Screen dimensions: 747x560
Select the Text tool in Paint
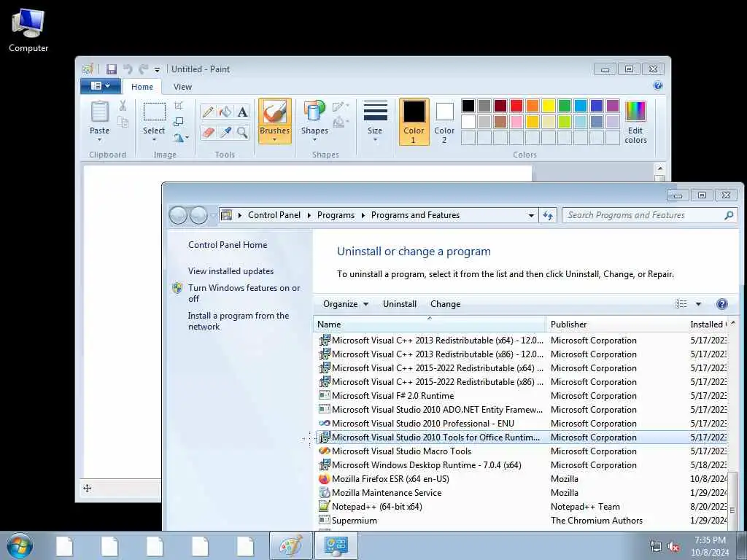coord(242,112)
